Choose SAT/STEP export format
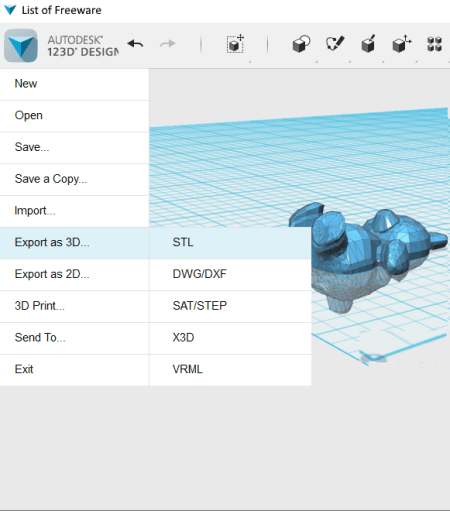450x511 pixels. tap(230, 306)
